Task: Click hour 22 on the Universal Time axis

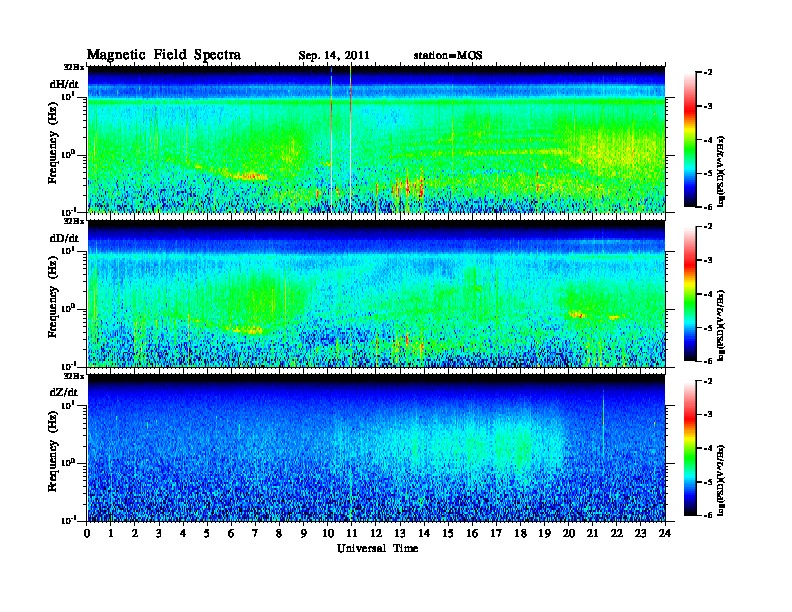Action: tap(616, 533)
